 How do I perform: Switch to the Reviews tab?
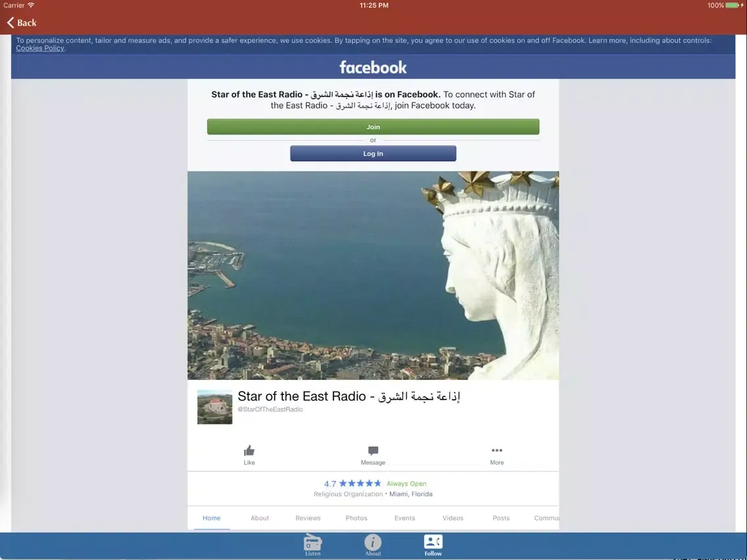pyautogui.click(x=308, y=518)
